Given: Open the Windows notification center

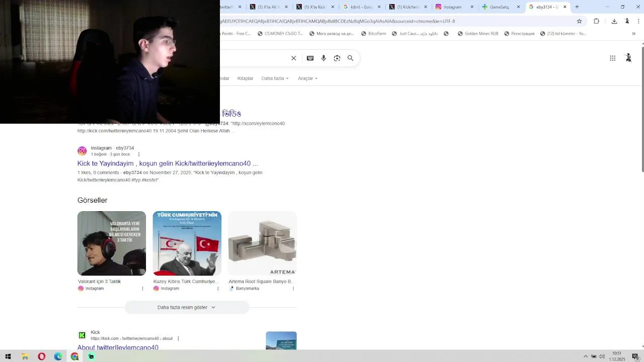Looking at the screenshot, I should (635, 356).
